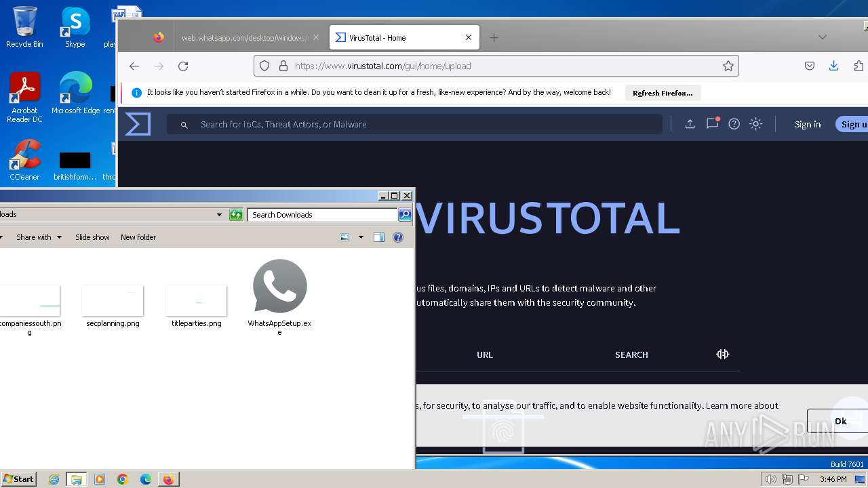Bookmark this page with the star
This screenshot has width=868, height=488.
(728, 66)
